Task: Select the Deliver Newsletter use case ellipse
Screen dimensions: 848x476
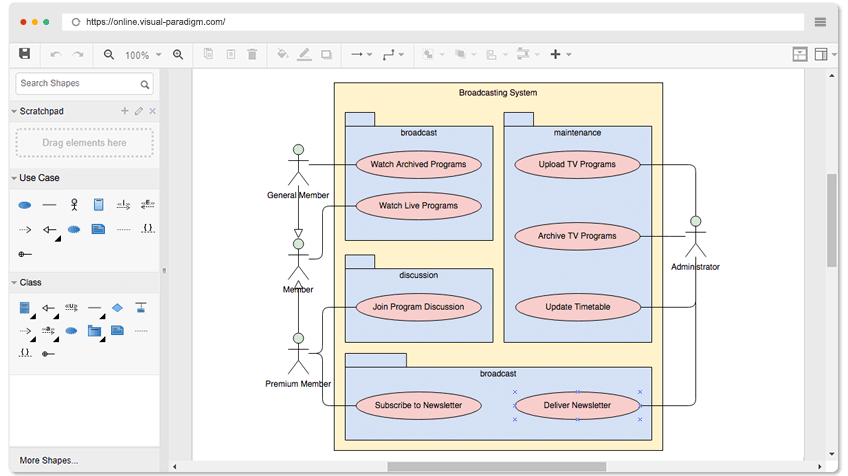Action: tap(577, 405)
